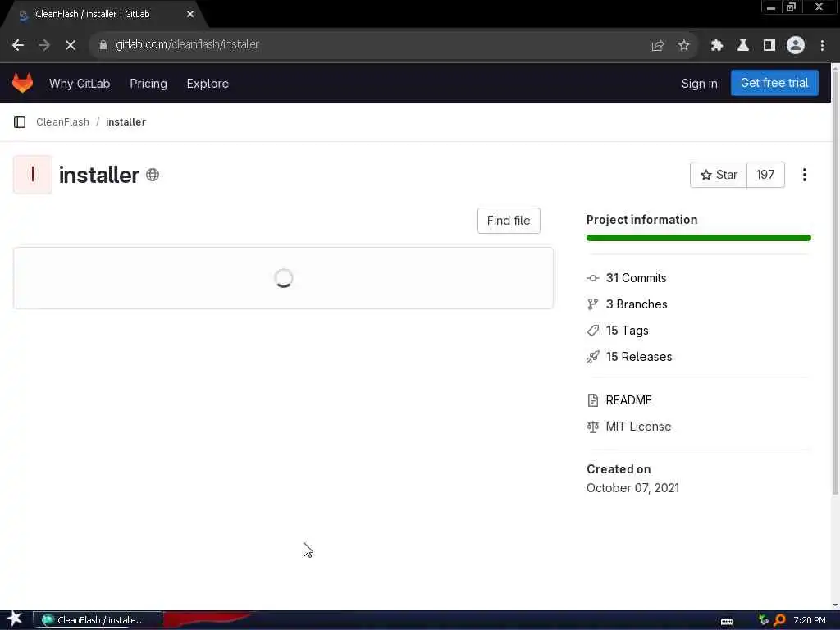Open the Extensions puzzle icon
Screen dimensions: 840x630
click(x=717, y=46)
